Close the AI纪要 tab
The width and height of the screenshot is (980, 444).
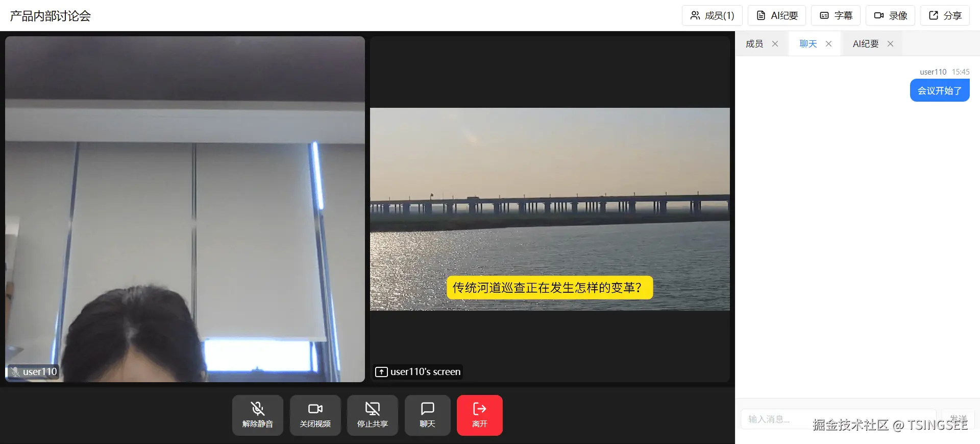click(x=890, y=44)
